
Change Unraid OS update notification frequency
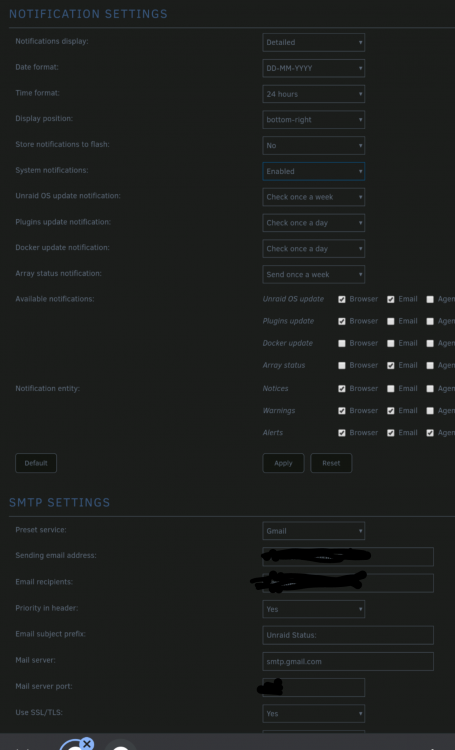tap(313, 197)
